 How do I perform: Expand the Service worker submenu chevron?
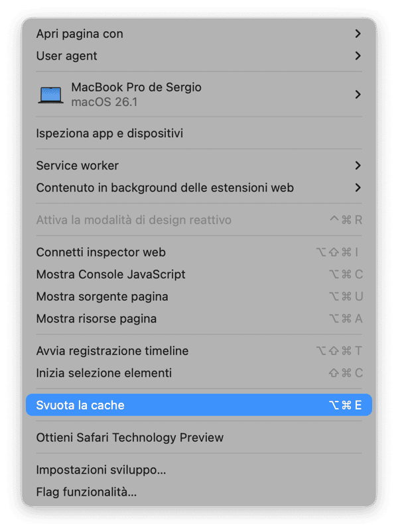pyautogui.click(x=358, y=165)
